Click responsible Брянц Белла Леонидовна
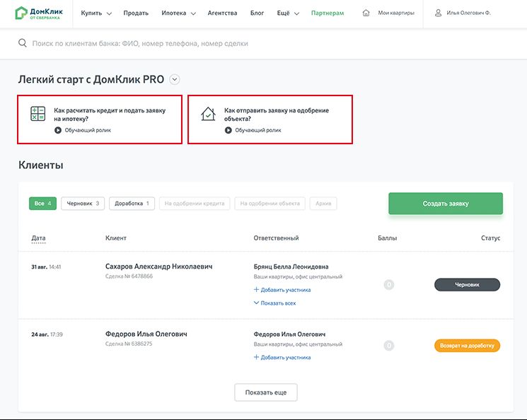 point(291,267)
